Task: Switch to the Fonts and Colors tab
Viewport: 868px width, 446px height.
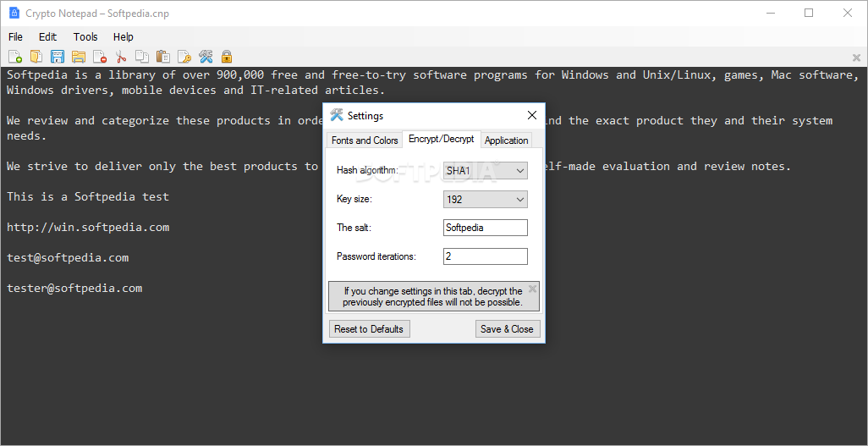Action: 365,140
